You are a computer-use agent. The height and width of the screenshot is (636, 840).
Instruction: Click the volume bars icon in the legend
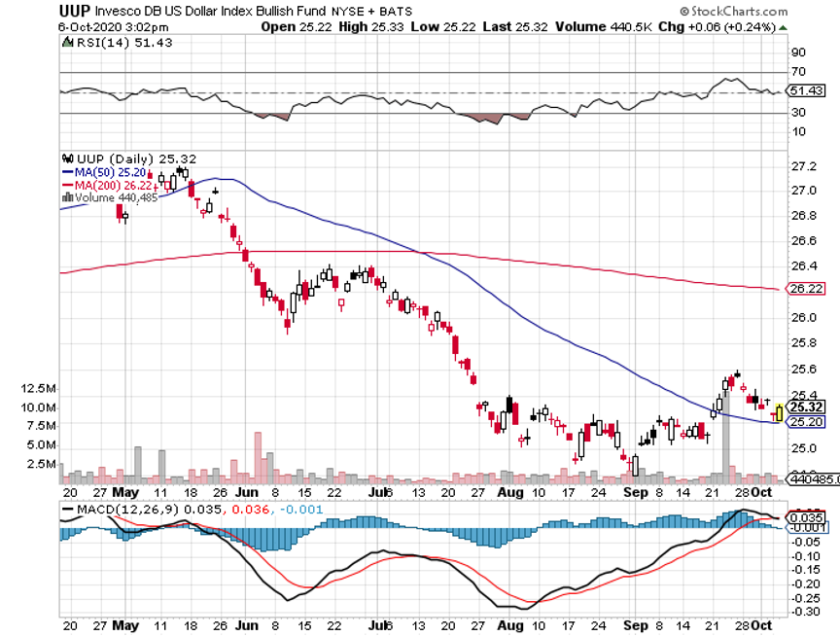point(67,197)
